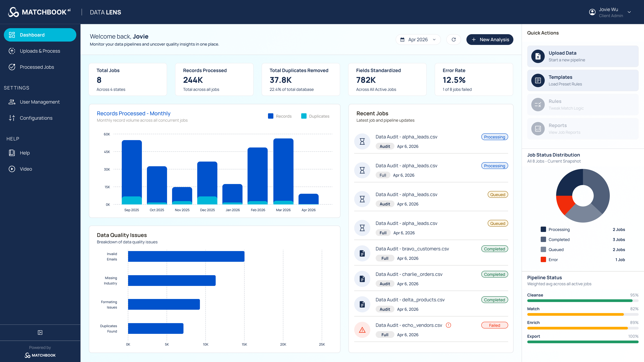Viewport: 644px width, 362px height.
Task: Click the Upload Data file icon
Action: pos(538,56)
